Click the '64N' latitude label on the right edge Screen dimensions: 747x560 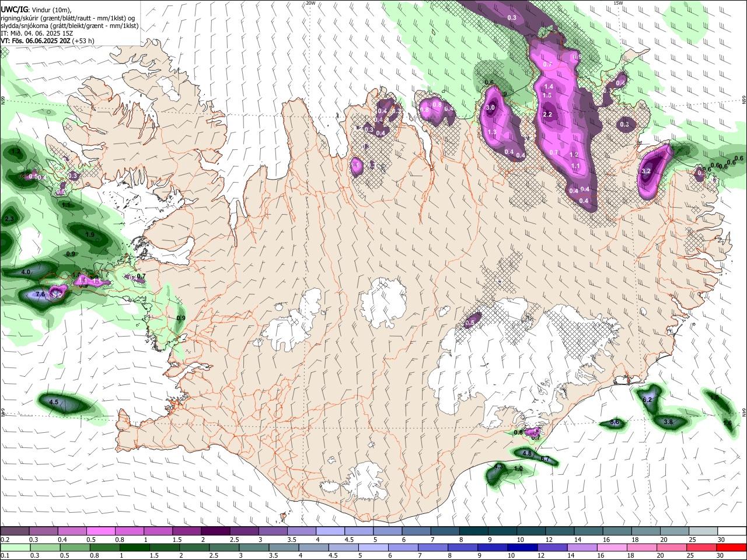tap(744, 412)
